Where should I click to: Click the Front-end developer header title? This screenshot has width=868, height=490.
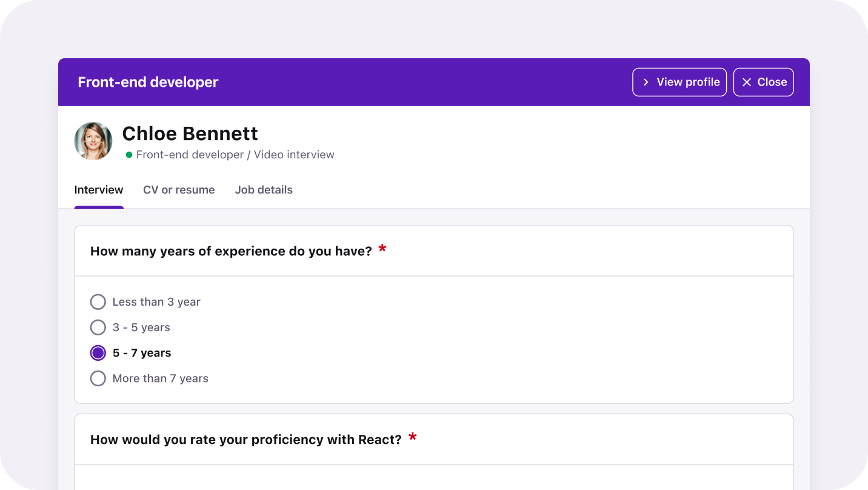pyautogui.click(x=148, y=82)
